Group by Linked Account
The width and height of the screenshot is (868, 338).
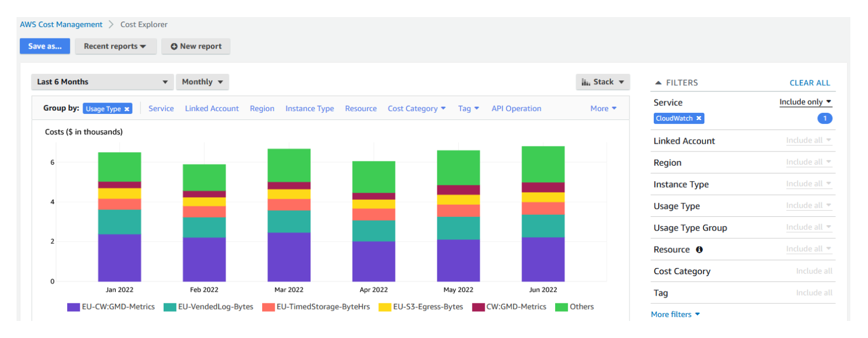(x=211, y=108)
